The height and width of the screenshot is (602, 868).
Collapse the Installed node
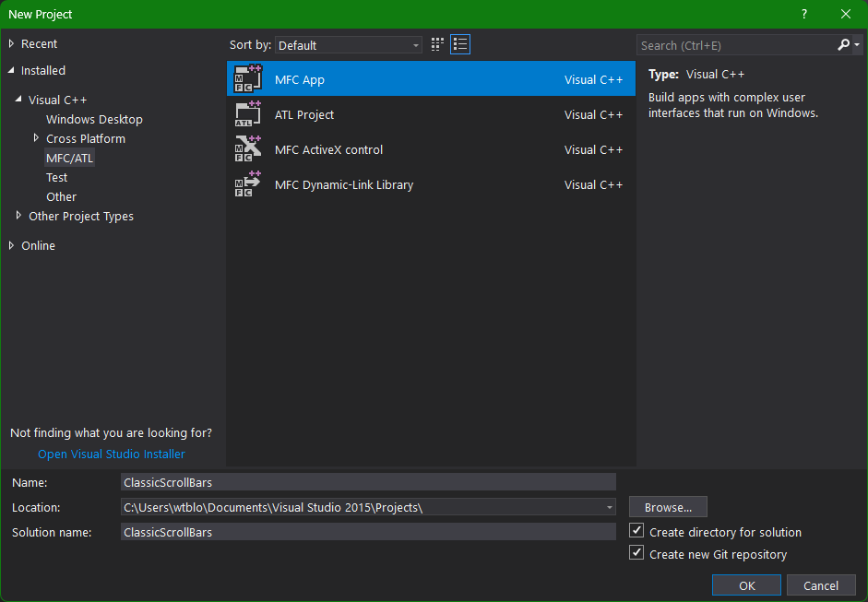point(11,70)
